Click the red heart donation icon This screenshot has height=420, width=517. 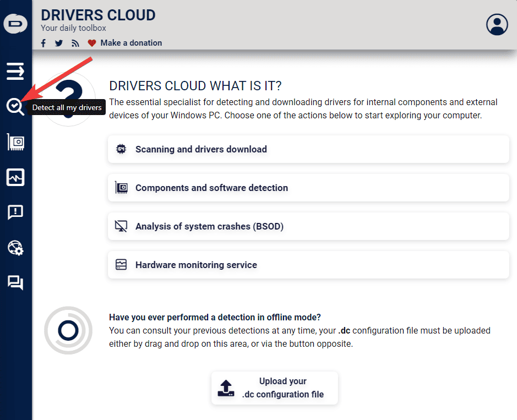coord(91,43)
